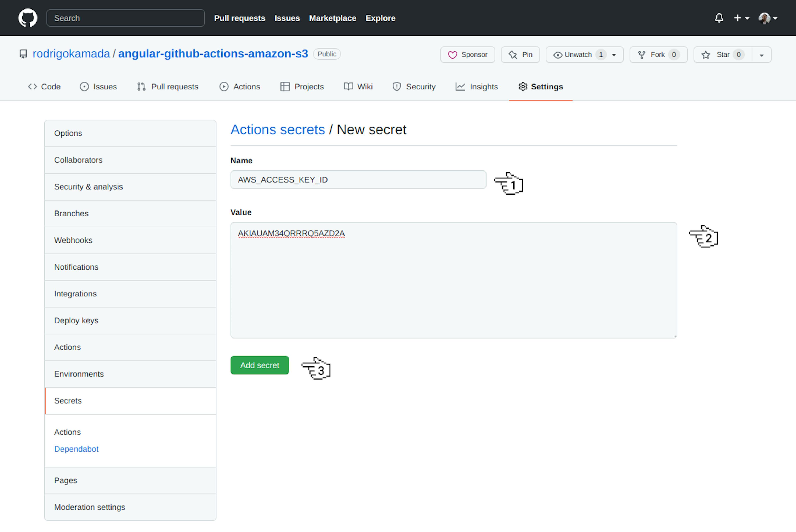The width and height of the screenshot is (796, 532).
Task: Click the Pull requests branch icon
Action: [141, 87]
